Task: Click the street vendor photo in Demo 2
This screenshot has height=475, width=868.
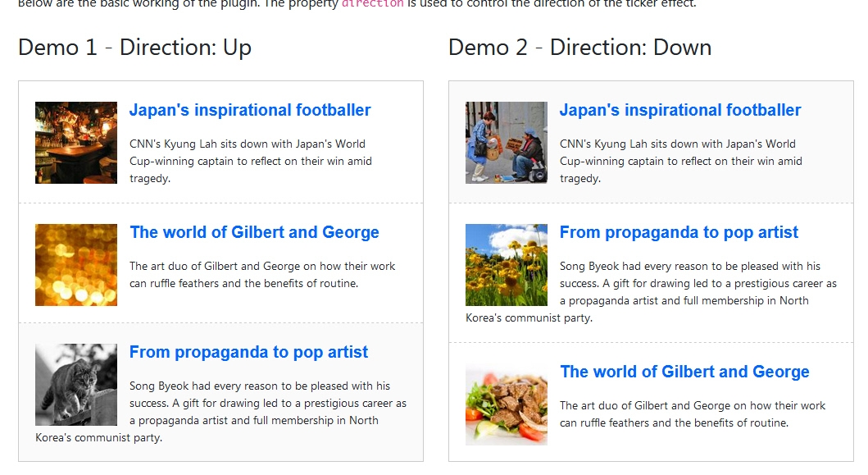Action: click(506, 143)
